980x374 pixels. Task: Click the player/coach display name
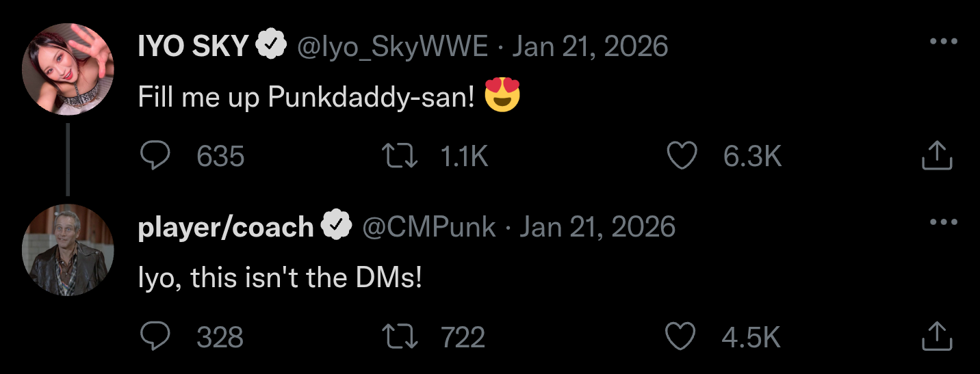[x=226, y=226]
